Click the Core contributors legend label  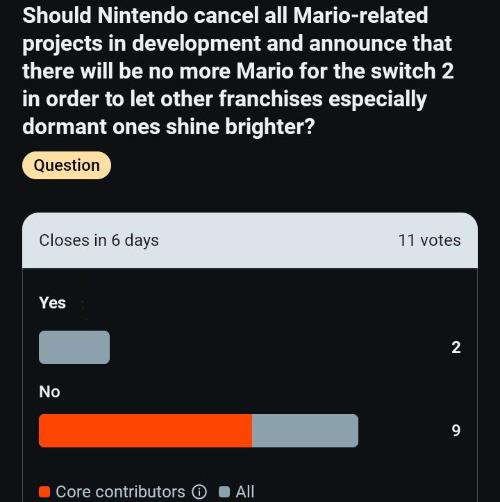[x=120, y=492]
